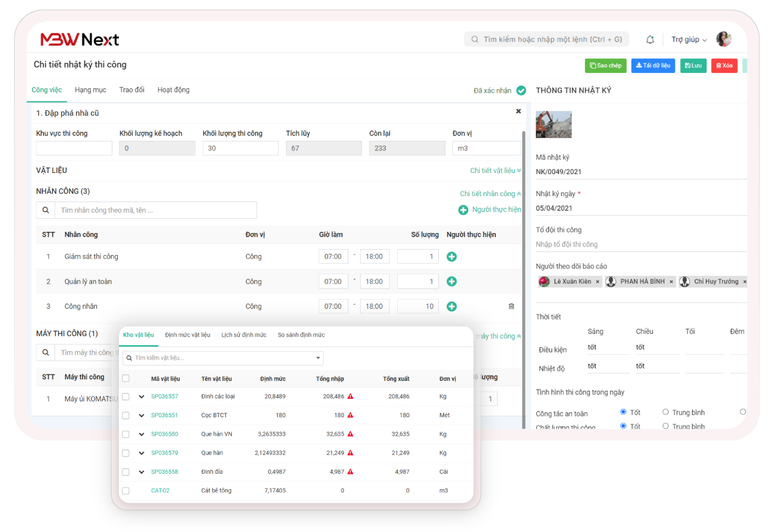Select Trung bình for Công tác an toàn
The image size is (773, 532).
coord(665,412)
